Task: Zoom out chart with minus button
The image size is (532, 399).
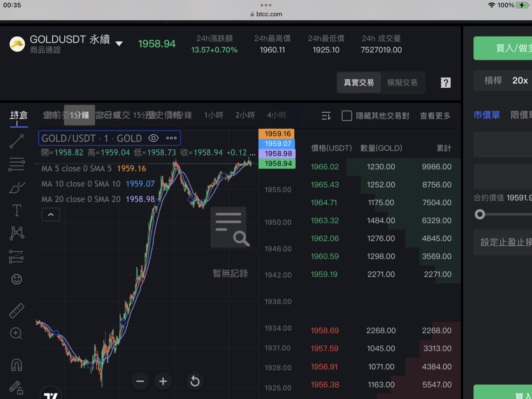Action: (140, 381)
